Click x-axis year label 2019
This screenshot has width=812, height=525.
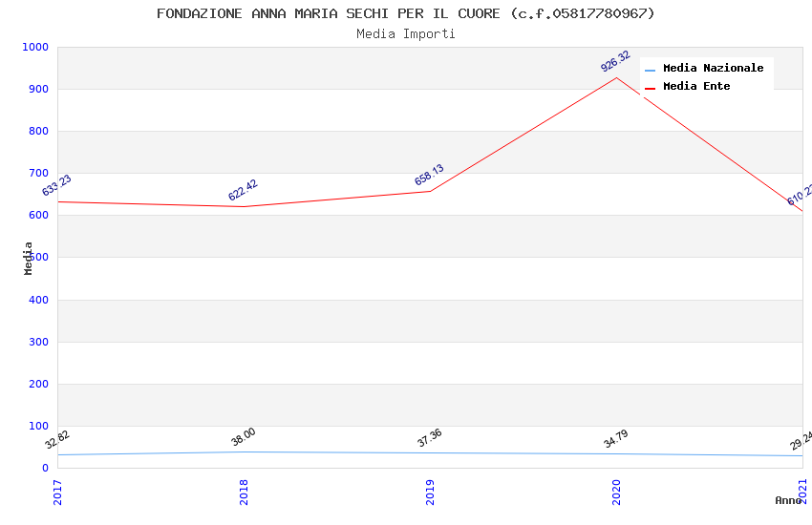click(x=430, y=493)
